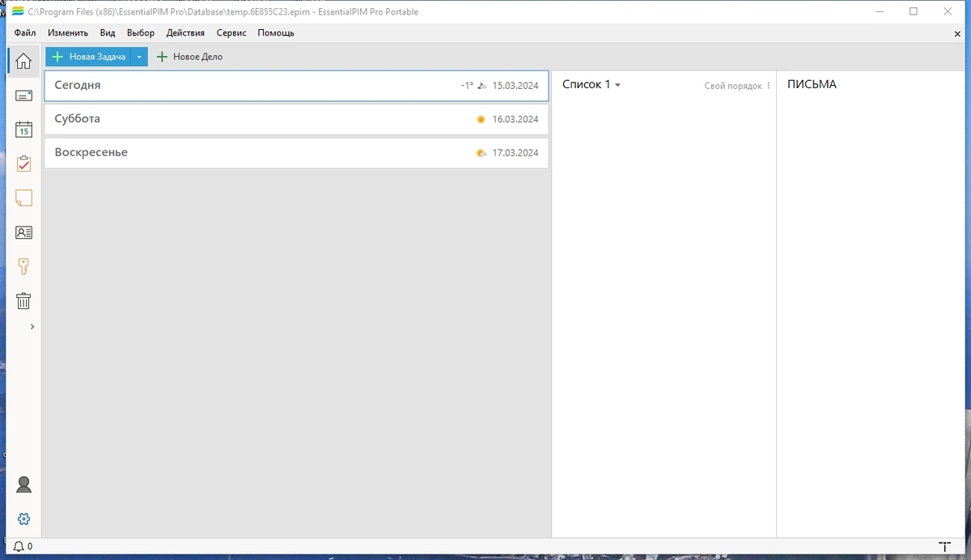Open the Файл menu
Viewport: 971px width, 560px height.
pos(25,33)
